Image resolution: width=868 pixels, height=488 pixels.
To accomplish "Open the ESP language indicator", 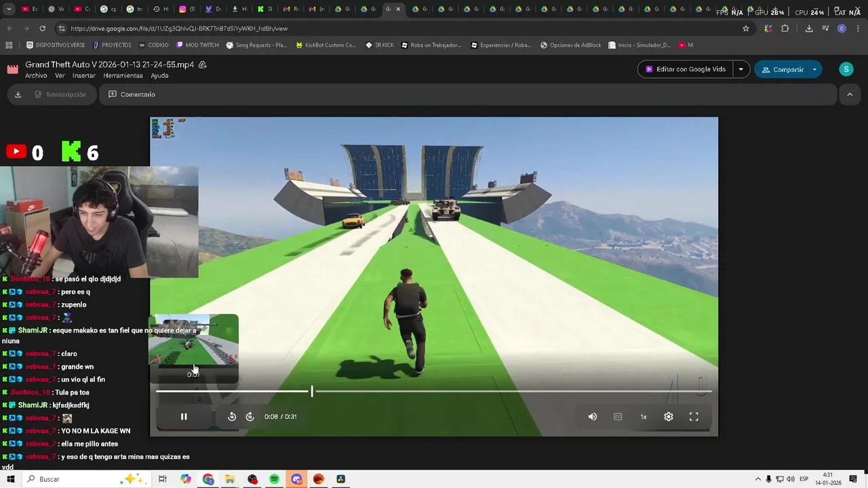I will coord(804,479).
